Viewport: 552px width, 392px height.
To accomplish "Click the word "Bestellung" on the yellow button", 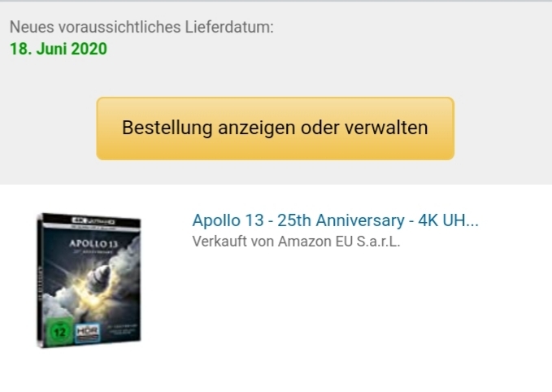I will (x=167, y=128).
